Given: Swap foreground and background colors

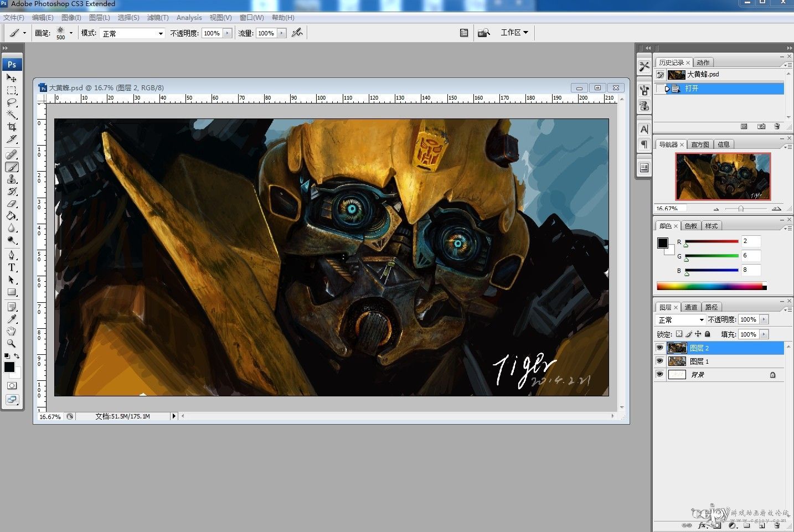Looking at the screenshot, I should [x=17, y=356].
